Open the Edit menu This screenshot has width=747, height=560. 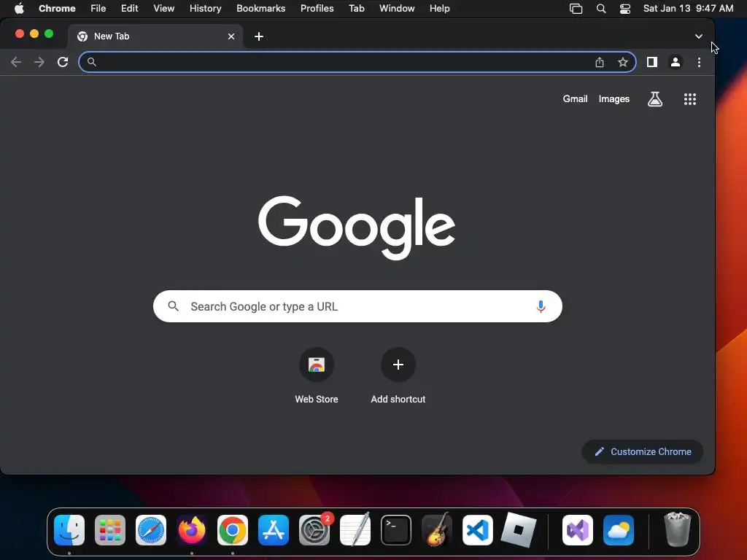pyautogui.click(x=129, y=8)
